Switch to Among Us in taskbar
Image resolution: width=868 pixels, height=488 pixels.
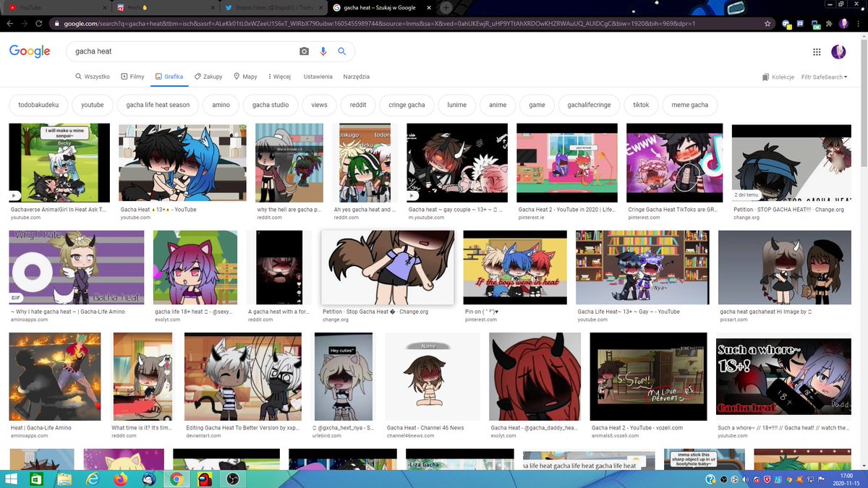pos(204,479)
